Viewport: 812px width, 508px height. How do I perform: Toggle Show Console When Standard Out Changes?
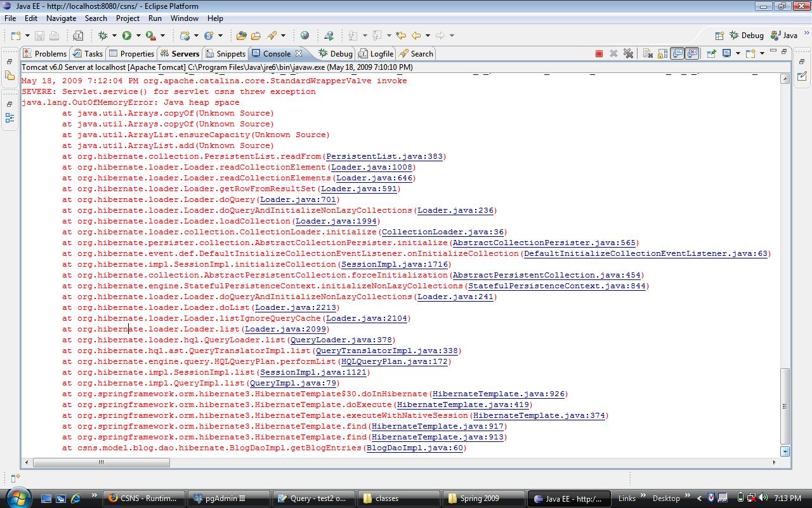[x=678, y=54]
